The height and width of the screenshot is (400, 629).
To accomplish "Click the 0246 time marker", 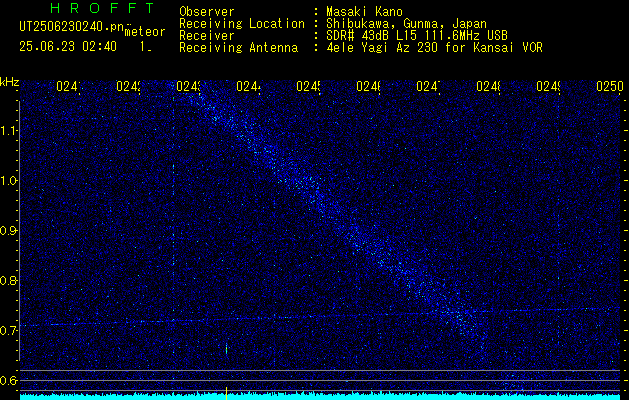I will click(x=369, y=86).
